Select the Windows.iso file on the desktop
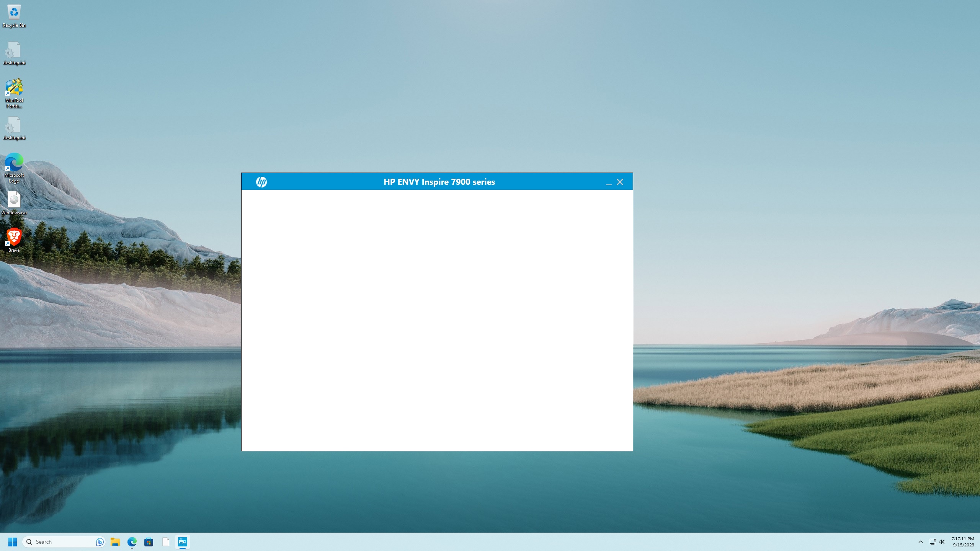980x551 pixels. tap(13, 199)
